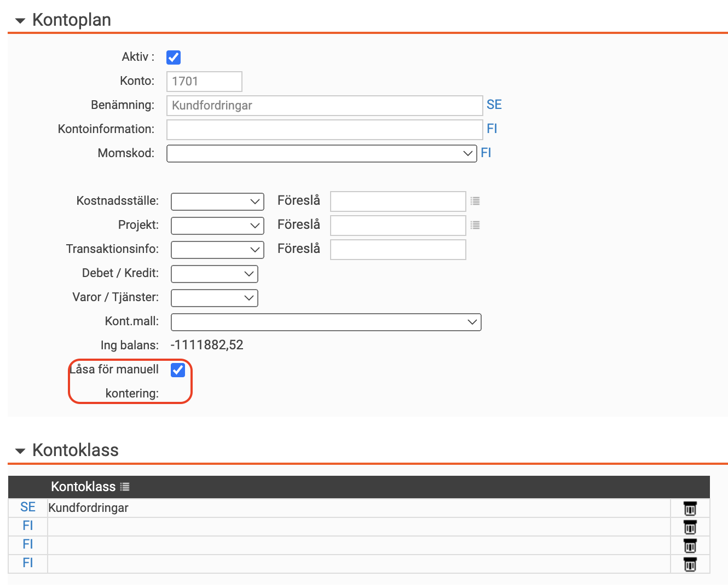Open the Momskod dropdown

pos(321,153)
